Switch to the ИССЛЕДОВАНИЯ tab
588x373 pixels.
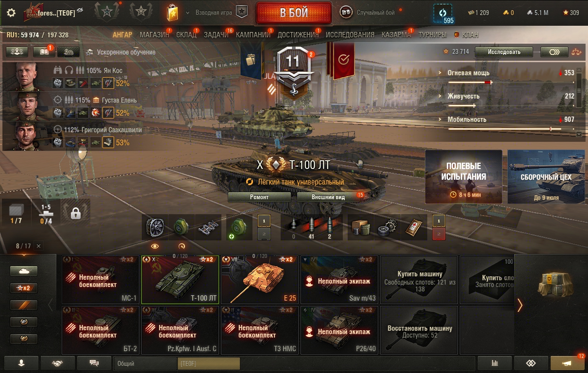pos(350,35)
